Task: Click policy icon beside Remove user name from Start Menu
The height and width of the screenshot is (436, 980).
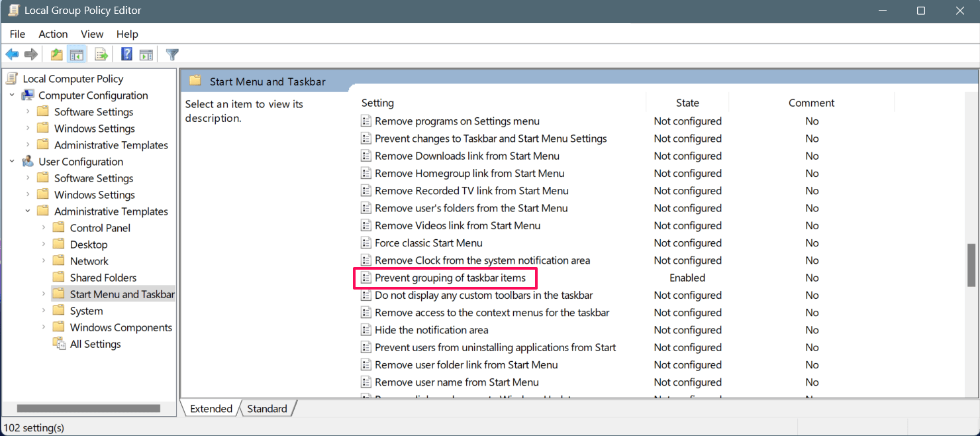Action: [366, 382]
